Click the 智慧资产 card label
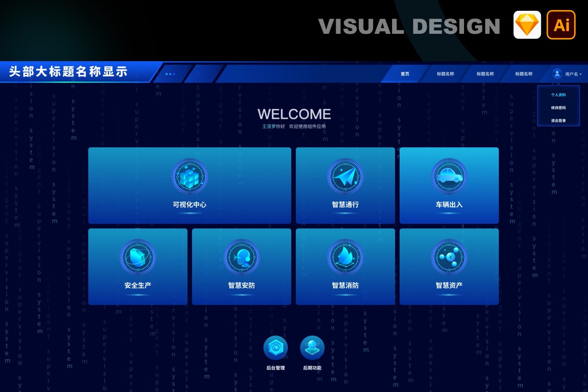The image size is (588, 392). coord(449,285)
